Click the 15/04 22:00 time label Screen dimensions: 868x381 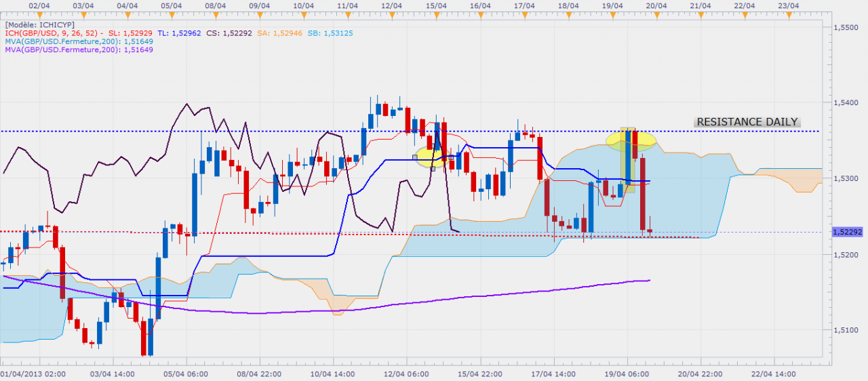pyautogui.click(x=479, y=374)
